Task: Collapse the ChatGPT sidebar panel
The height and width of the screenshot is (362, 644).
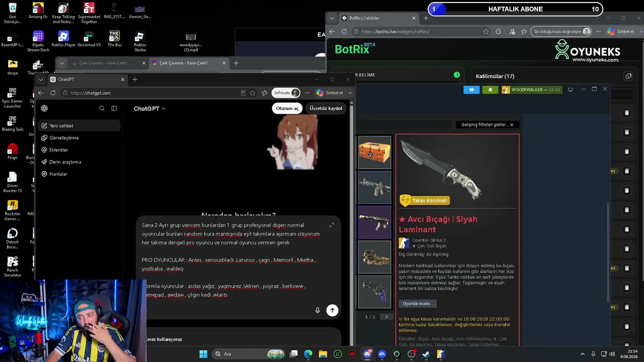Action: click(114, 108)
